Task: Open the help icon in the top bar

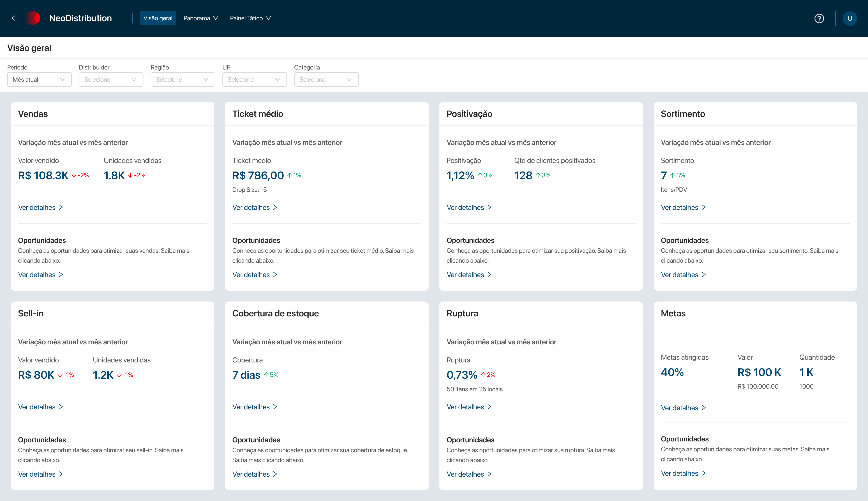Action: 820,18
